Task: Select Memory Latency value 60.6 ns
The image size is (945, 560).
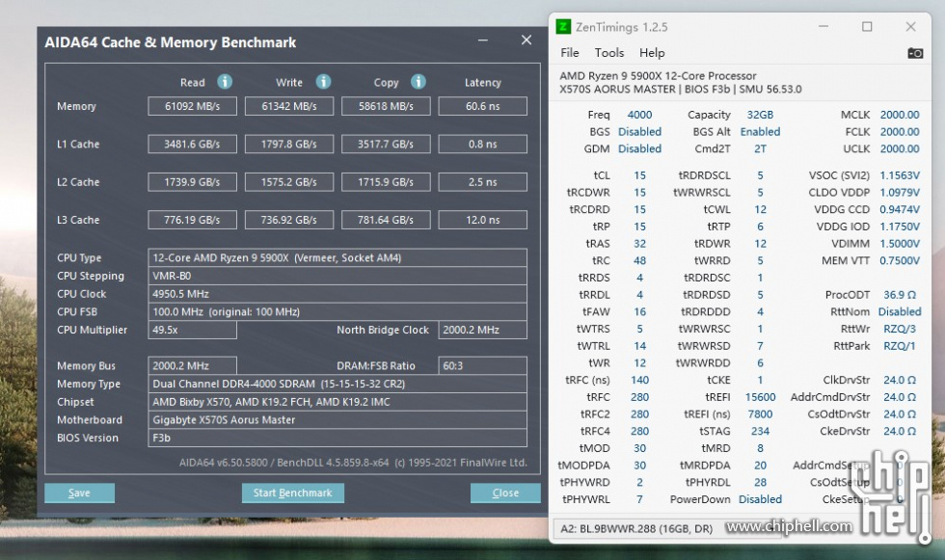Action: click(483, 106)
